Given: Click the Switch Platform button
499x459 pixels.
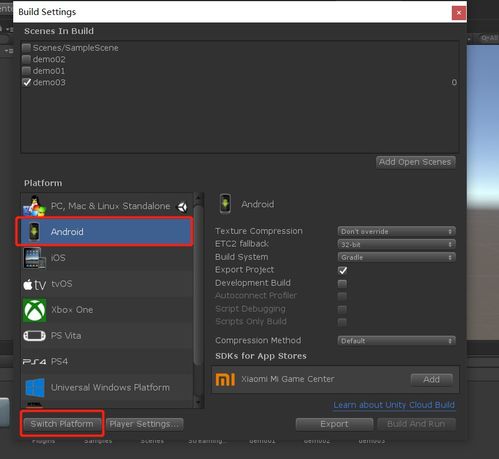Looking at the screenshot, I should pos(62,424).
